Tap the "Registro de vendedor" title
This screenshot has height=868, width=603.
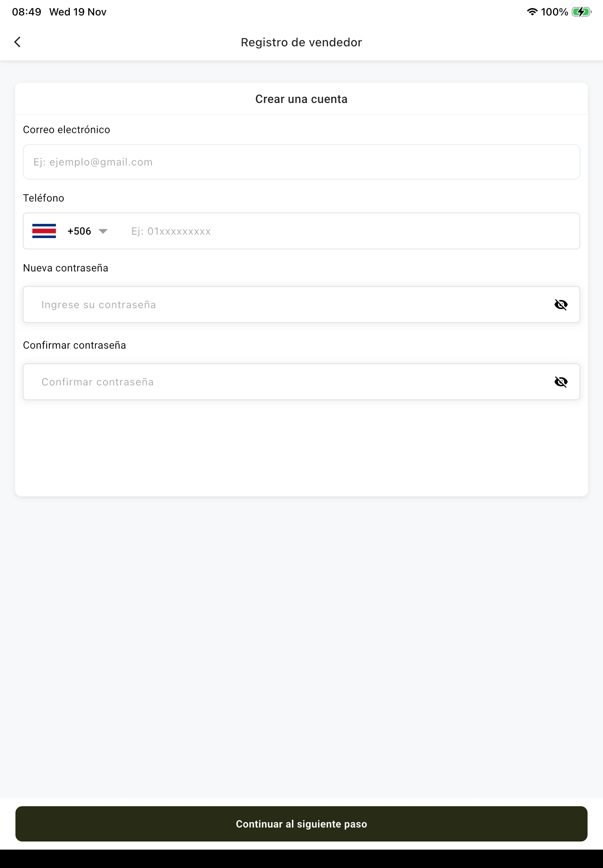[x=301, y=42]
